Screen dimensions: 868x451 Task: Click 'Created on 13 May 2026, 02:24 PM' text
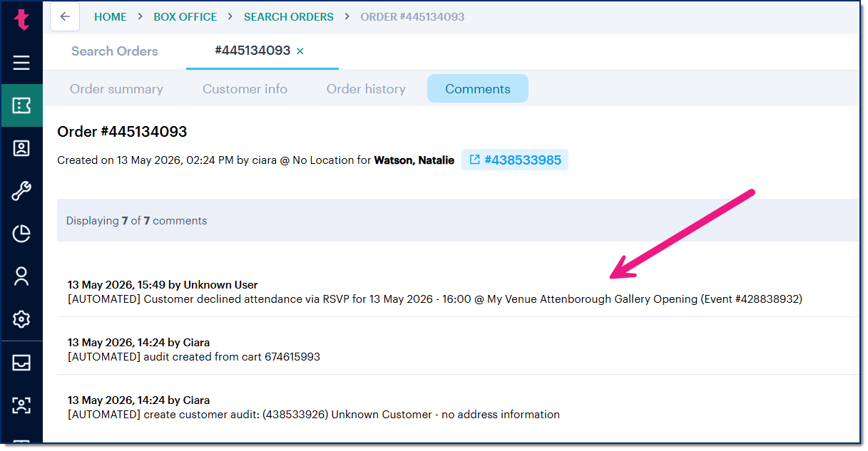[145, 160]
